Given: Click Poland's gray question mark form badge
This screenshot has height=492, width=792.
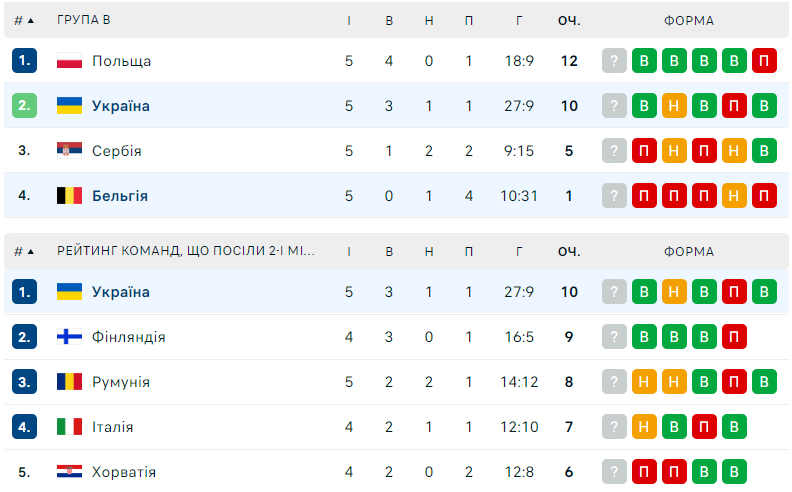Looking at the screenshot, I should (x=614, y=61).
